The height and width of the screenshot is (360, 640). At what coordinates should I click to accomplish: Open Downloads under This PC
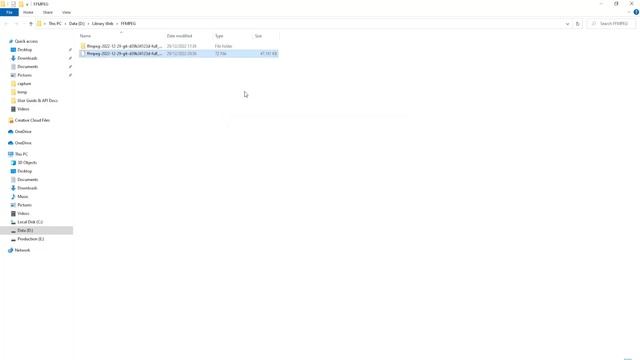pos(27,188)
